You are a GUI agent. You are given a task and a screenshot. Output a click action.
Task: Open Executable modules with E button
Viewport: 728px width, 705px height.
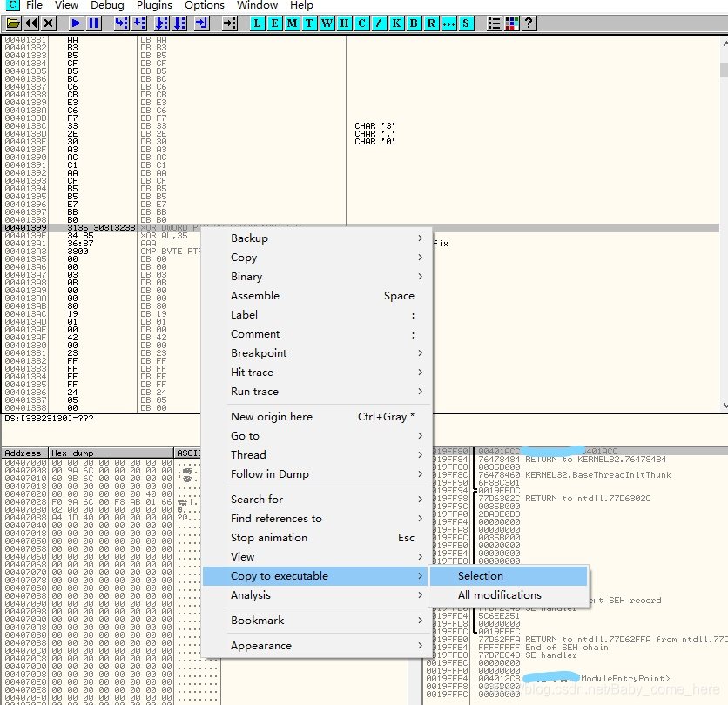pos(274,23)
